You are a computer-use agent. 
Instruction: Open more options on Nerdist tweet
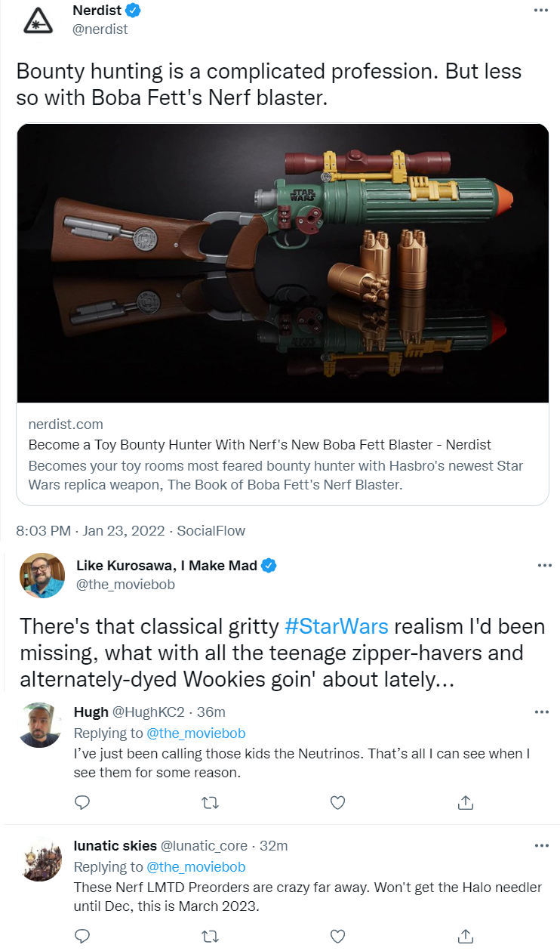click(x=540, y=11)
